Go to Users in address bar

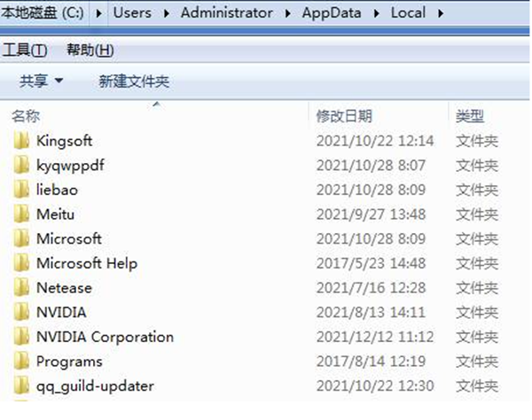click(x=132, y=13)
